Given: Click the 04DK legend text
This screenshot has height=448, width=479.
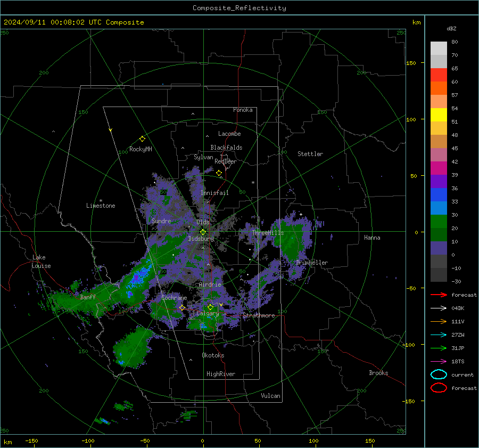Looking at the screenshot, I should click(x=458, y=308).
